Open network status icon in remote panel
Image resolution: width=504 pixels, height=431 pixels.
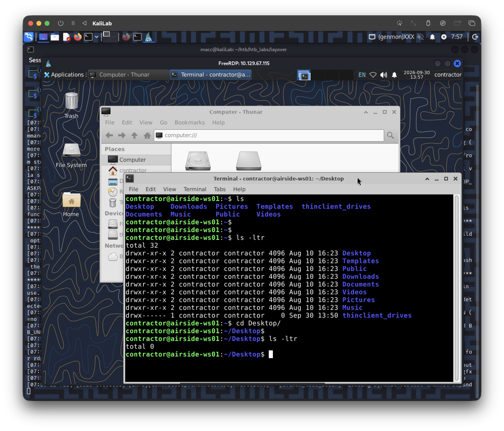tap(373, 75)
